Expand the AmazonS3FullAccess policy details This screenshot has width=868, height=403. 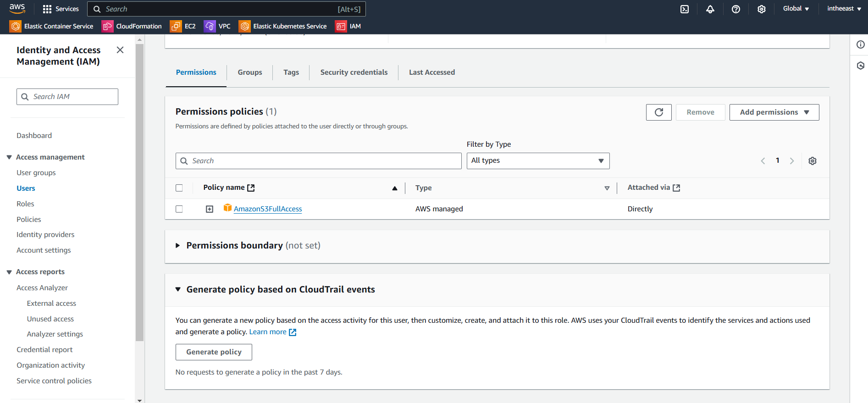coord(210,209)
